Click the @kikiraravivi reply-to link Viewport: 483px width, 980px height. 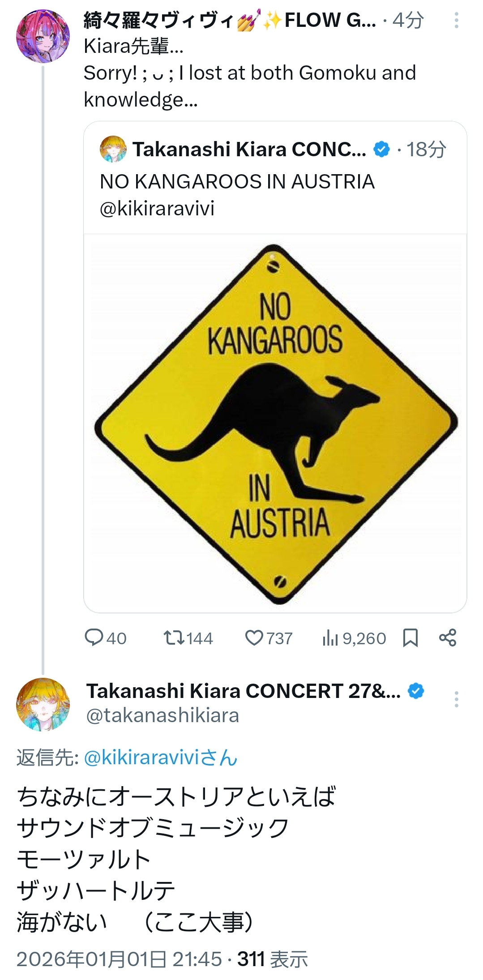click(160, 758)
